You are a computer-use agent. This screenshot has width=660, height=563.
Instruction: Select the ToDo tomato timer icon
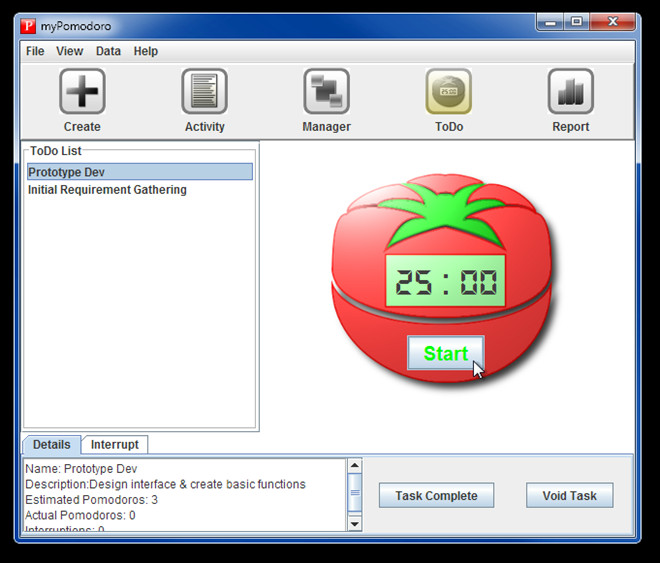449,91
